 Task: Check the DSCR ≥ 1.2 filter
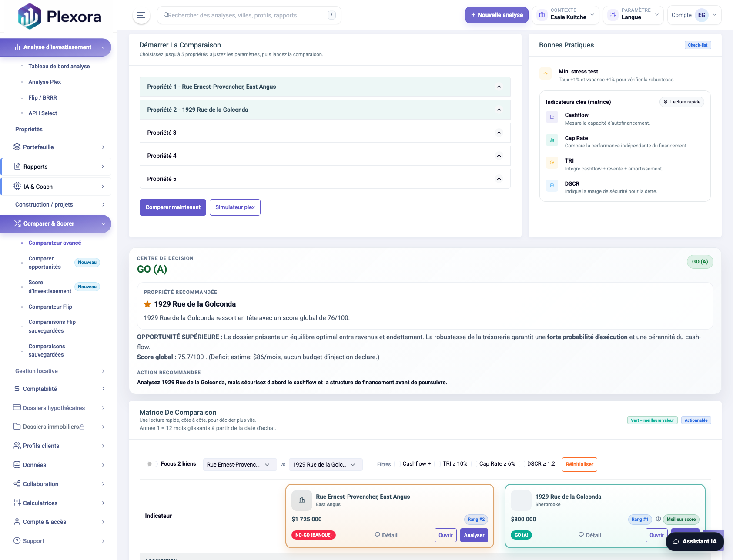[522, 464]
